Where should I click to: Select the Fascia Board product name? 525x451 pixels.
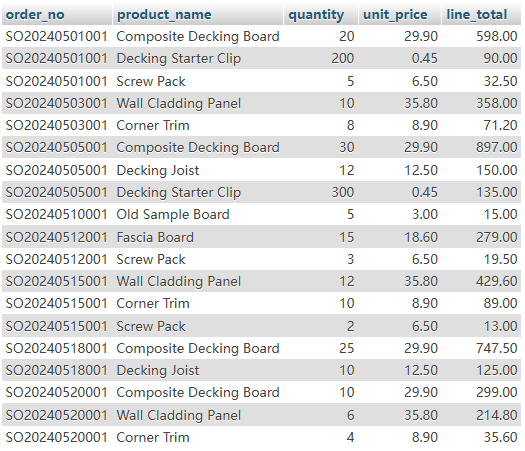(155, 237)
